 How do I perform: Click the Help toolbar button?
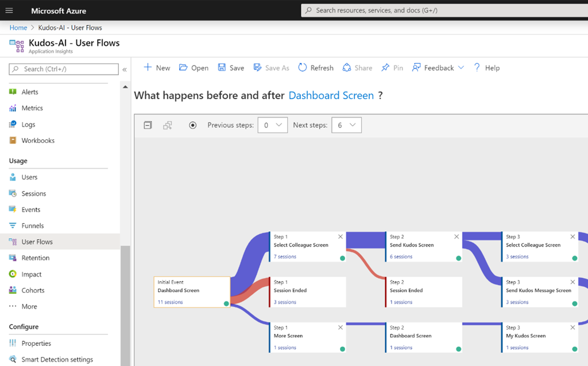tap(487, 68)
